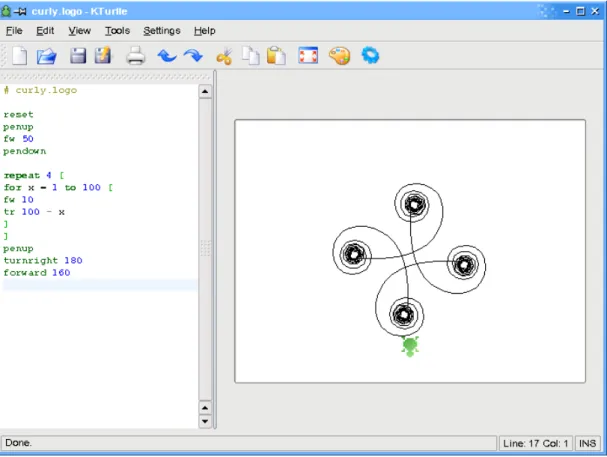Click the New document toolbar icon
The image size is (607, 457).
pos(19,56)
